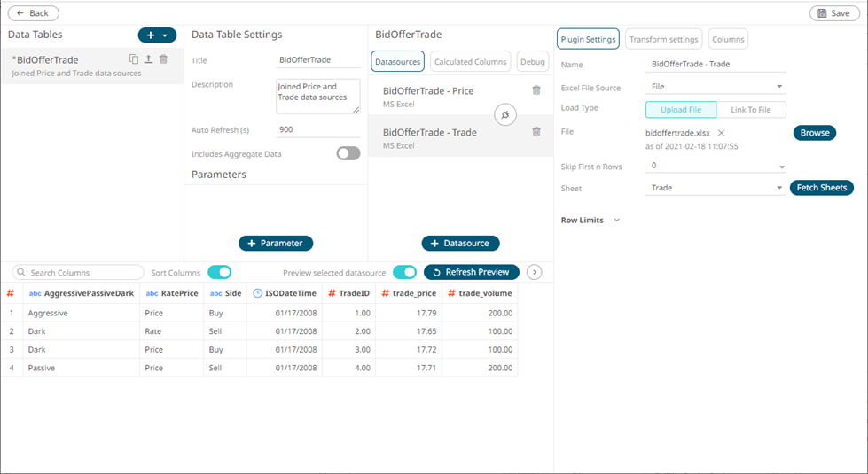Switch to the Calculated Columns tab
The height and width of the screenshot is (474, 868).
(470, 62)
